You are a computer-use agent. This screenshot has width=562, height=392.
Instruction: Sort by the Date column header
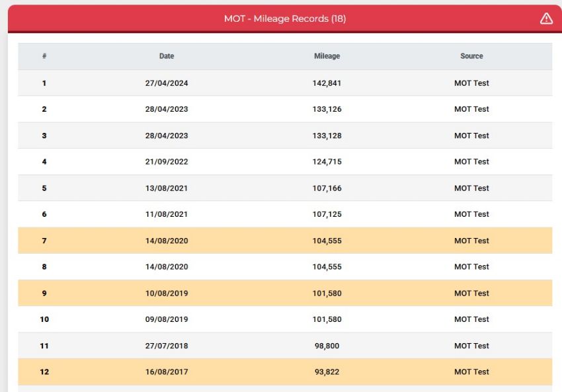[167, 56]
